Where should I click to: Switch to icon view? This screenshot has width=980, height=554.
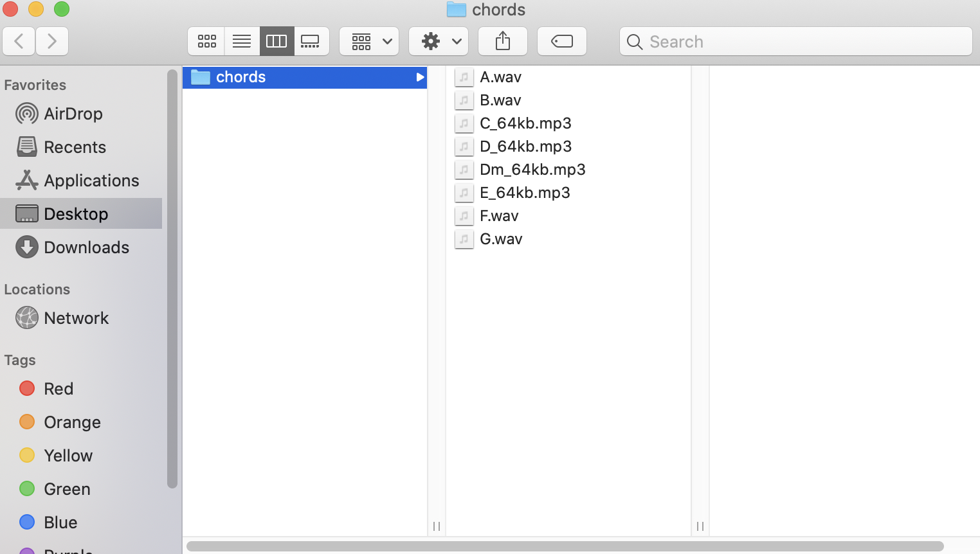[x=206, y=40]
